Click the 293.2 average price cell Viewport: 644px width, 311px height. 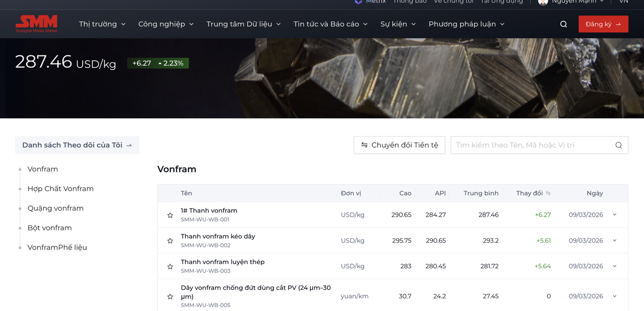coord(490,241)
